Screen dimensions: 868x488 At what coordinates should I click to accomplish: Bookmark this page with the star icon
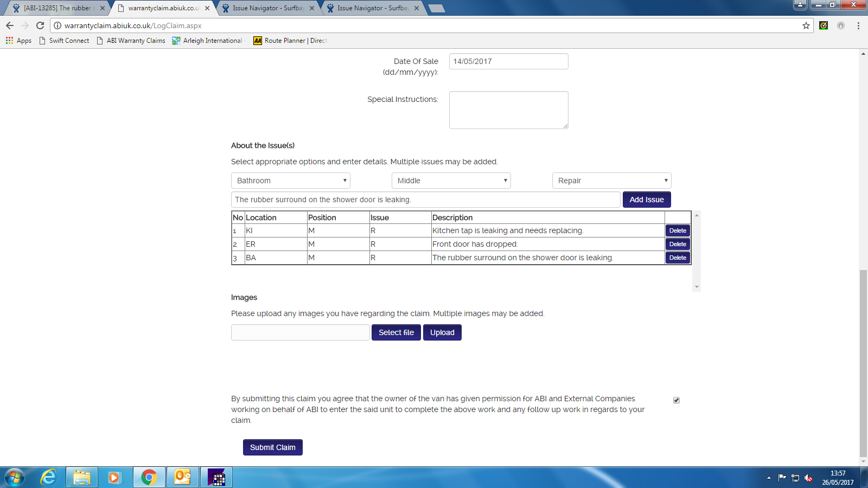click(806, 25)
